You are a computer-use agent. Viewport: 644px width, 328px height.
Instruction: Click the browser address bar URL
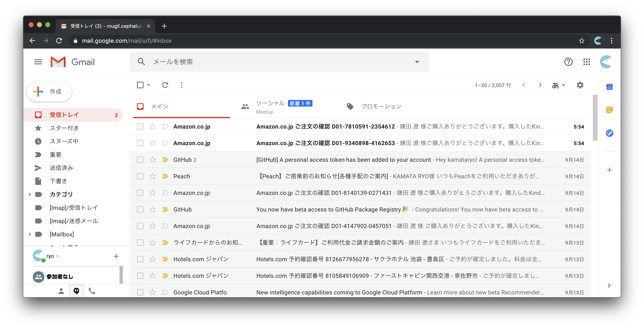tap(127, 40)
